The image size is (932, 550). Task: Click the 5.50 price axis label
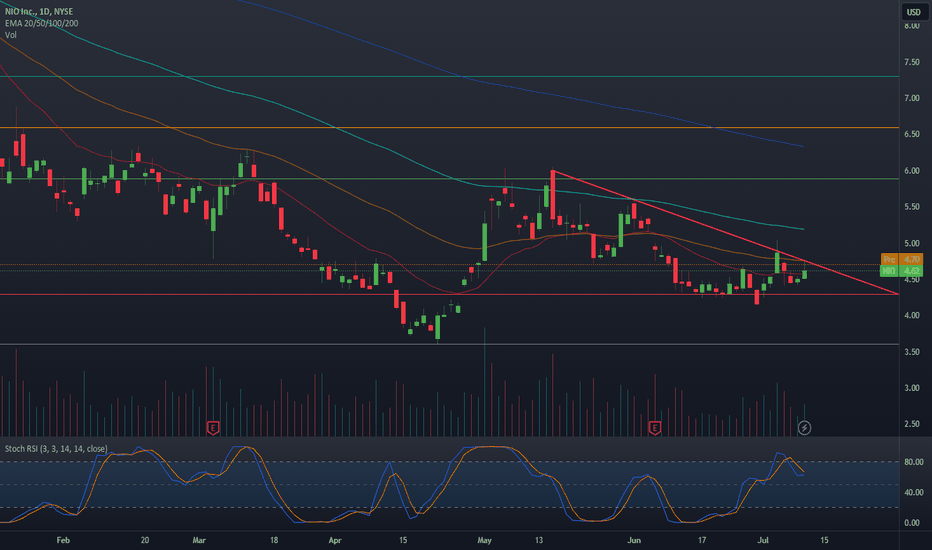point(912,207)
